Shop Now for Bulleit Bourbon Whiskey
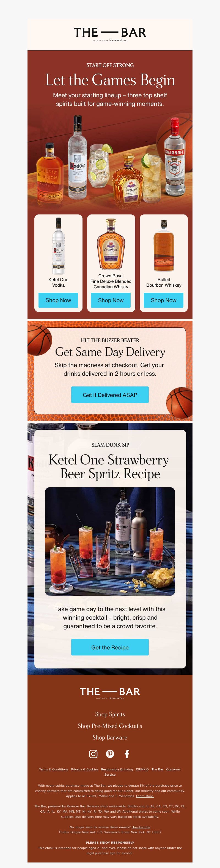The width and height of the screenshot is (220, 868). [163, 300]
